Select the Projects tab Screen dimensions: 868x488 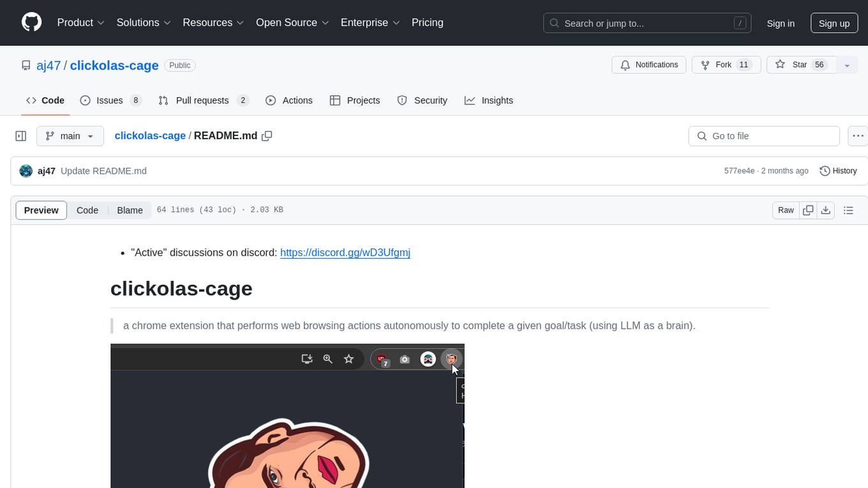[355, 100]
